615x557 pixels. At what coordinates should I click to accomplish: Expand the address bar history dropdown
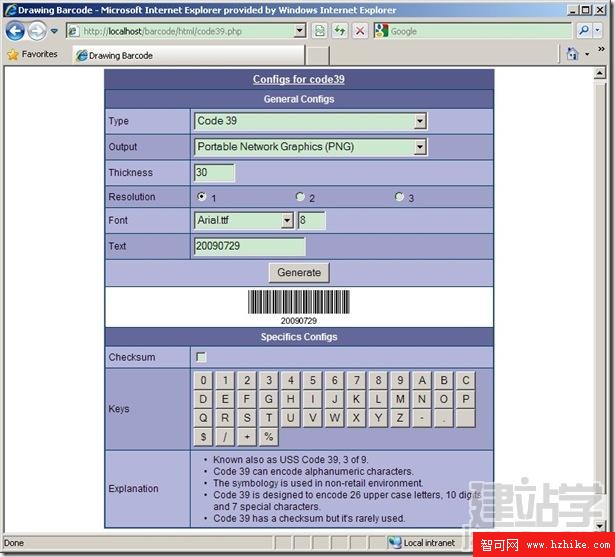click(x=300, y=31)
